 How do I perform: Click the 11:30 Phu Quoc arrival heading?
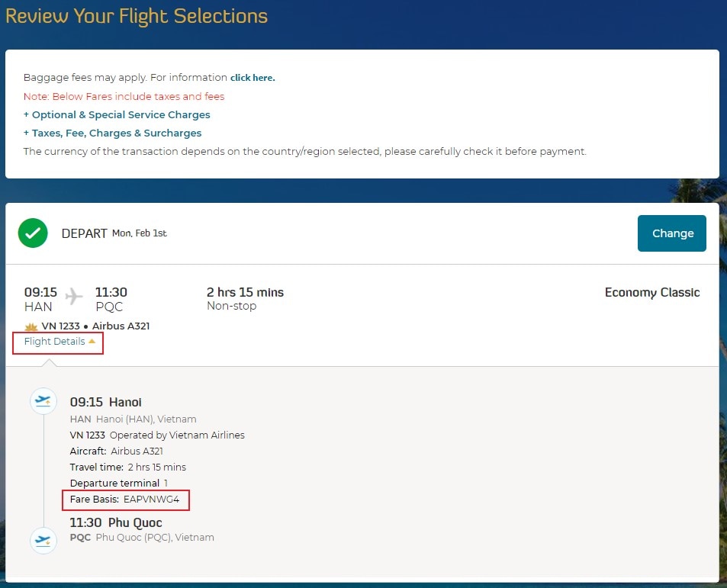[x=116, y=522]
